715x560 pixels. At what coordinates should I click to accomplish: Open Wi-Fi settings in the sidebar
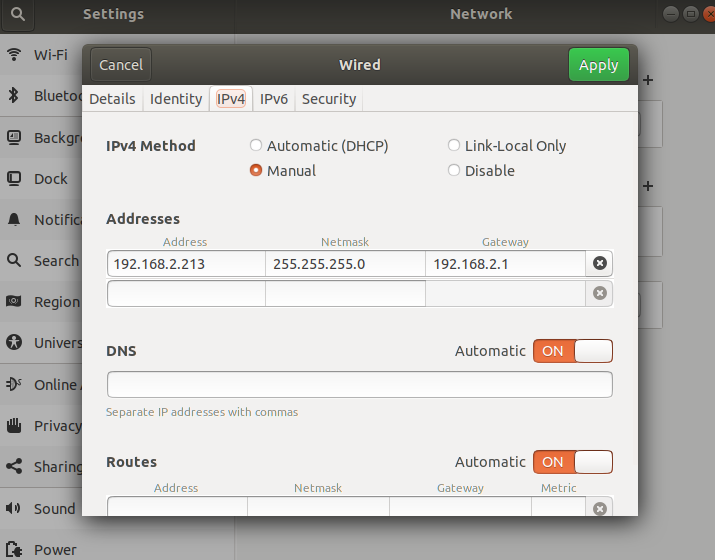click(x=41, y=55)
